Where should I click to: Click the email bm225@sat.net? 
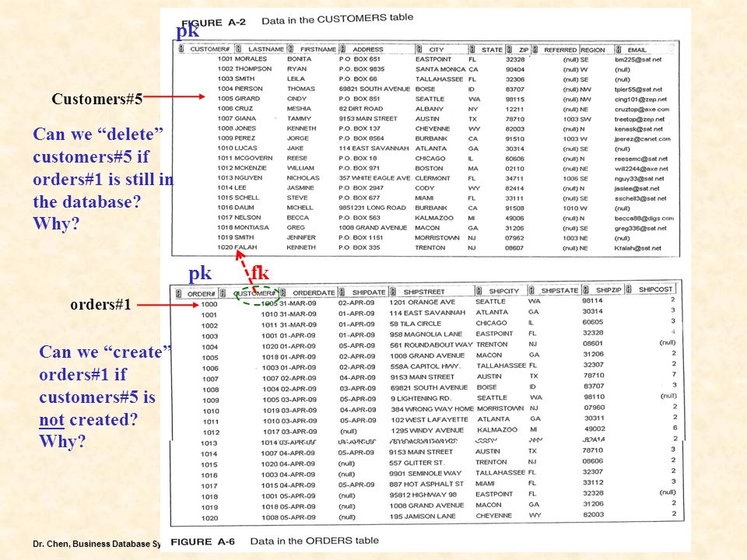coord(638,60)
